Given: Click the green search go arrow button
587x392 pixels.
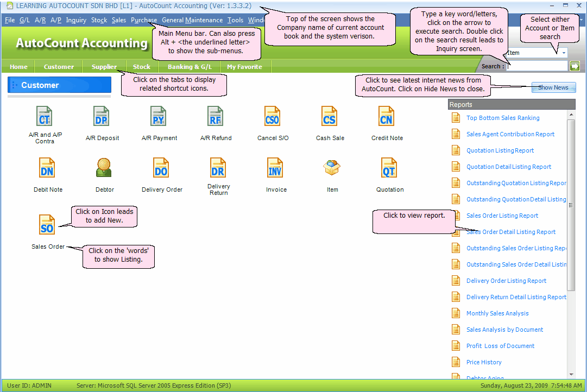Looking at the screenshot, I should coord(575,66).
